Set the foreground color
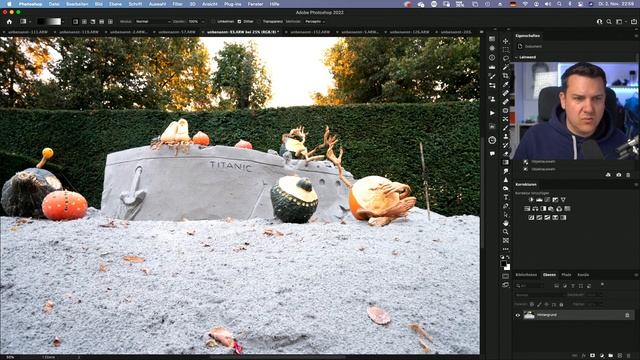640x360 pixels. (504, 264)
